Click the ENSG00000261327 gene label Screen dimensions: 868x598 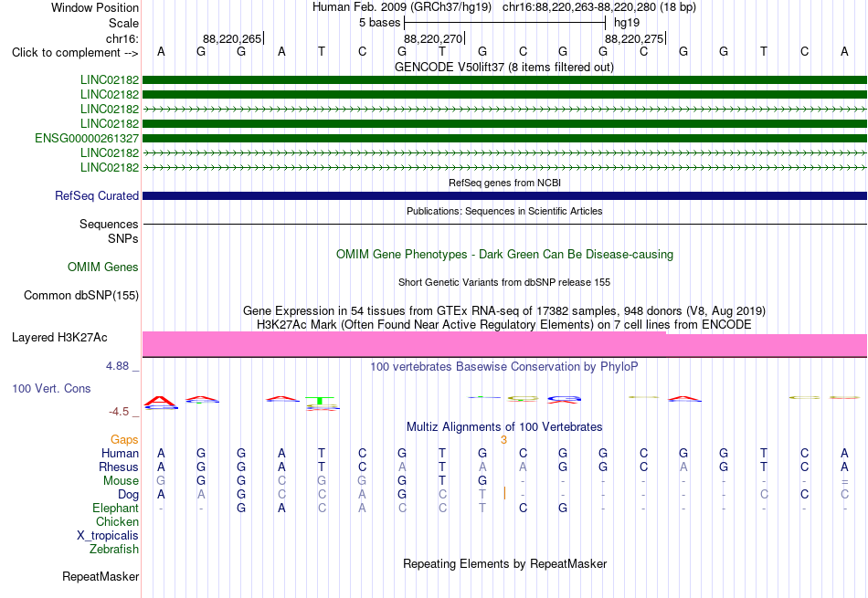pos(87,138)
